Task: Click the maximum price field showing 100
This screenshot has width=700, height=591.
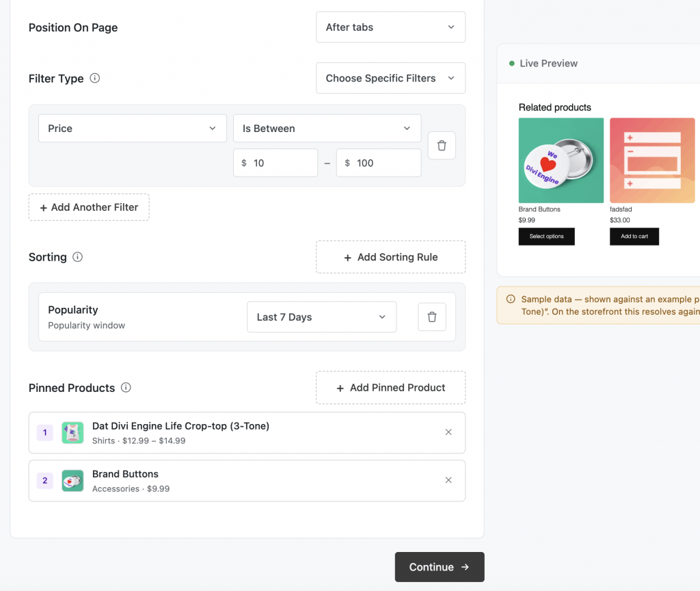Action: tap(379, 163)
